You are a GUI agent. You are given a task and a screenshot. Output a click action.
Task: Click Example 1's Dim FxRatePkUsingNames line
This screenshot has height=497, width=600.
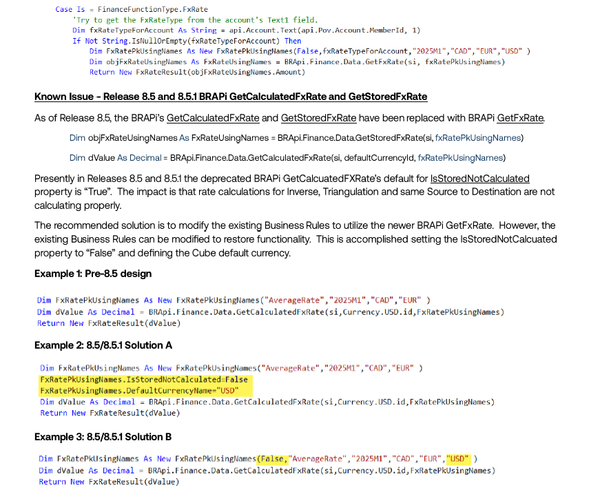(234, 300)
